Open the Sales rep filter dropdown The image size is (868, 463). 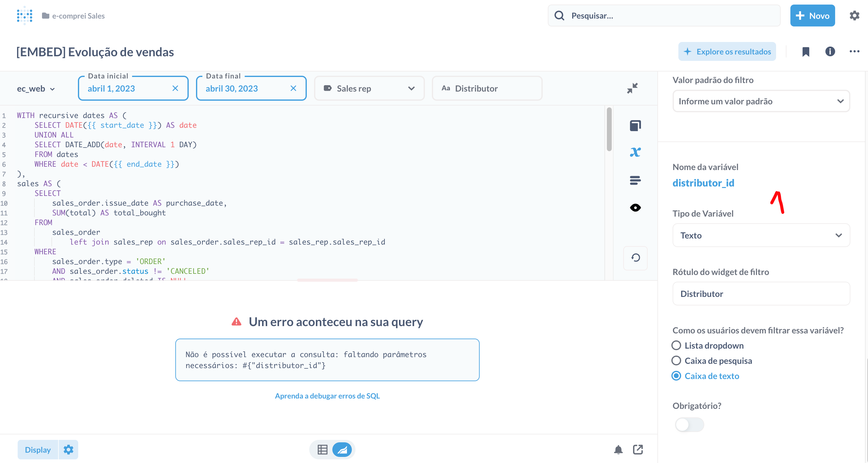369,88
